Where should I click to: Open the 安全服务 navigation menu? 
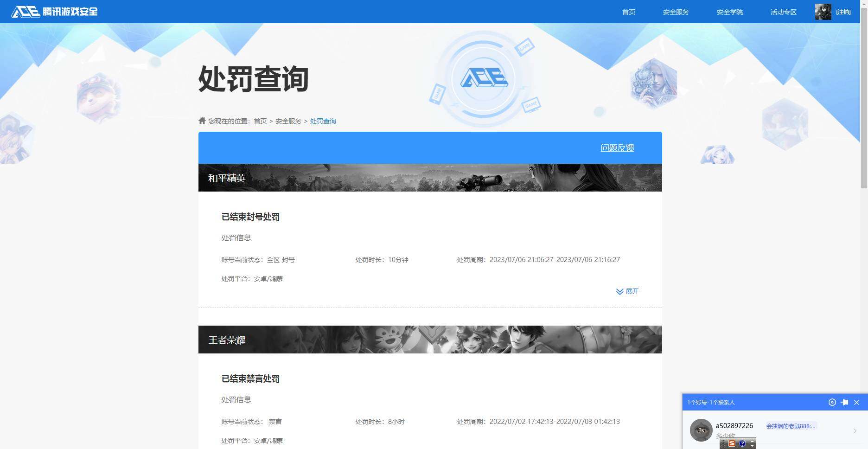click(676, 12)
